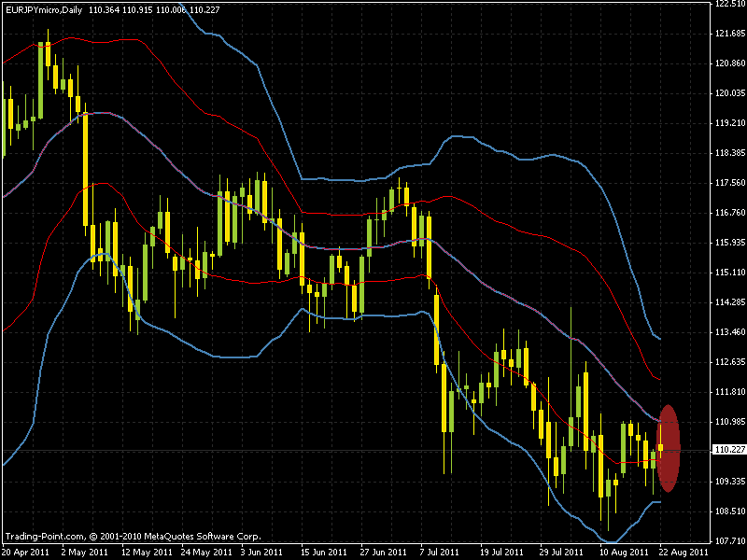Screen dimensions: 747x560
Task: Select the high value 110.915 in header
Action: [137, 9]
